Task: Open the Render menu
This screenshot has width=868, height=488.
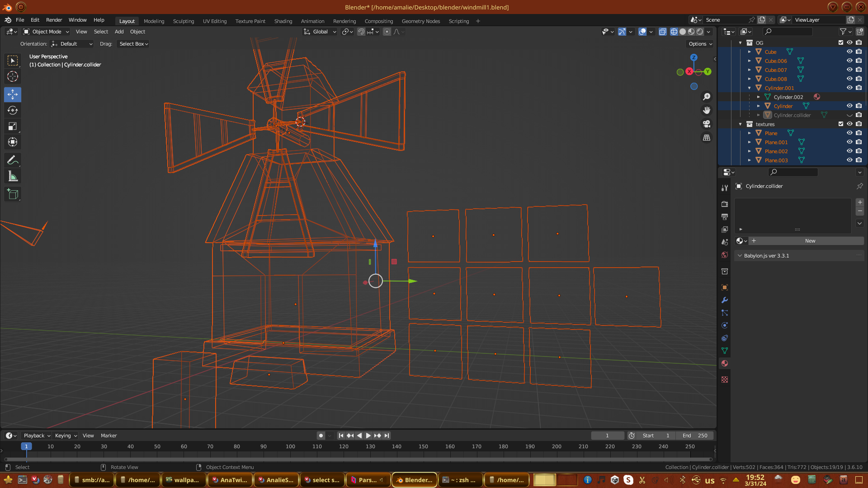Action: (x=54, y=20)
